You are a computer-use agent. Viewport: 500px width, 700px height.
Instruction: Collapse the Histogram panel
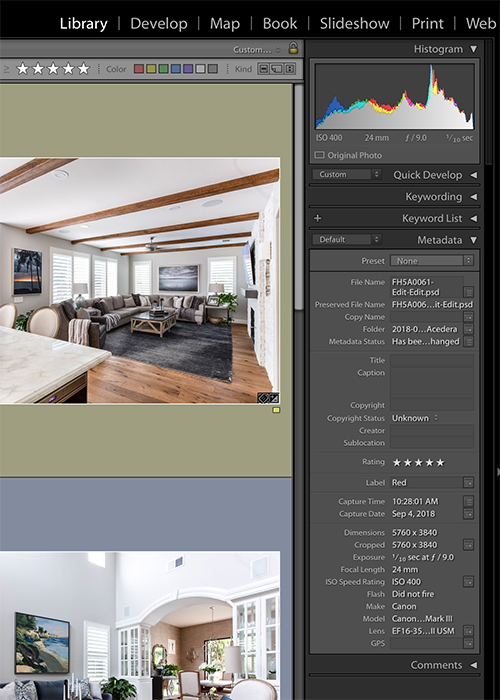474,49
